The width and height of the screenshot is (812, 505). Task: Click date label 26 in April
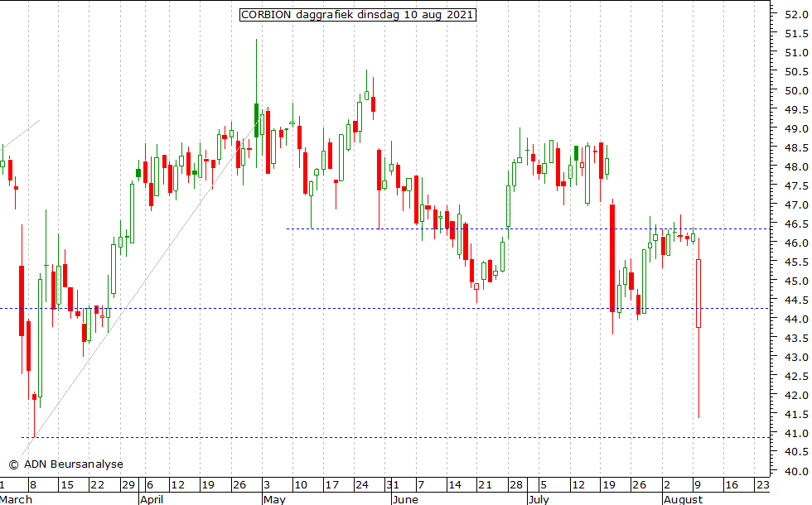(239, 485)
